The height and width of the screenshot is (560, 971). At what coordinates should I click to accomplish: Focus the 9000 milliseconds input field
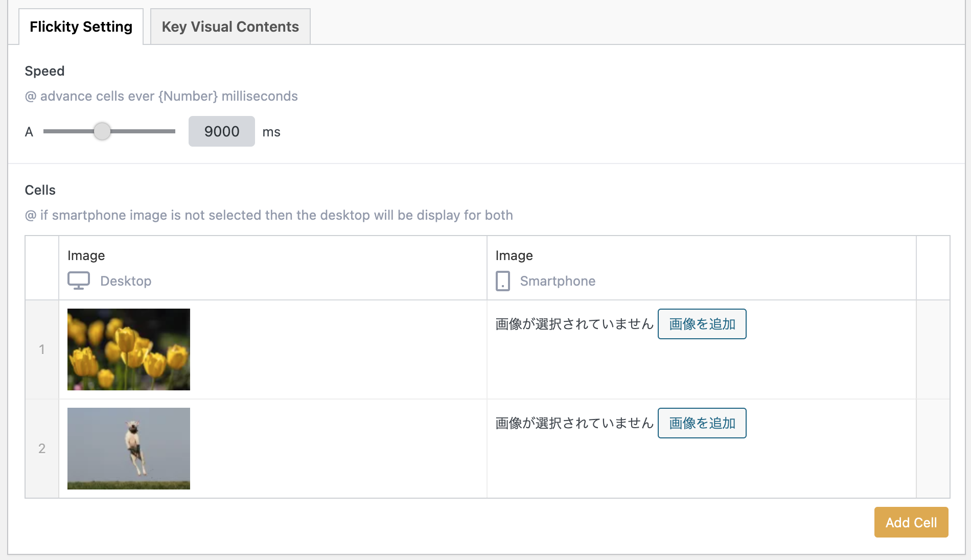click(221, 131)
